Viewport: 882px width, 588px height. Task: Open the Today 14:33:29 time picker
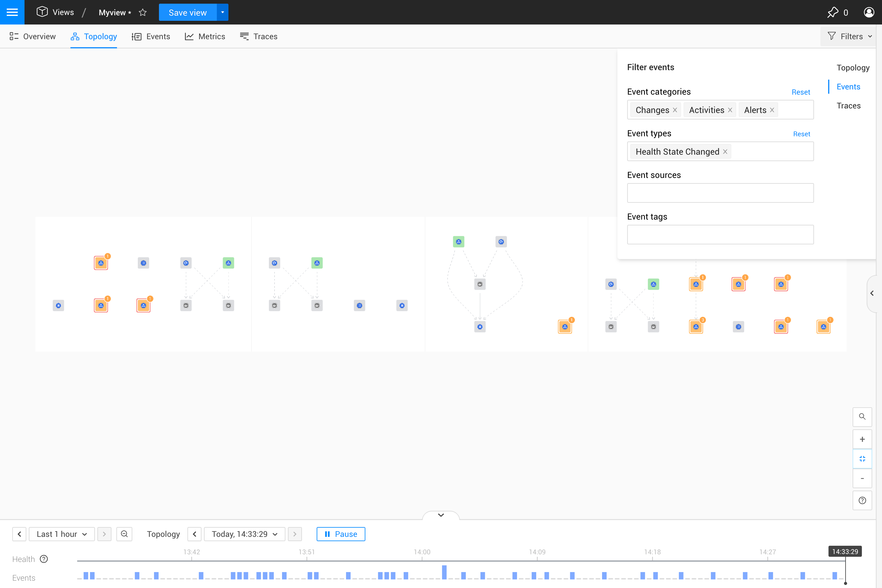(244, 533)
